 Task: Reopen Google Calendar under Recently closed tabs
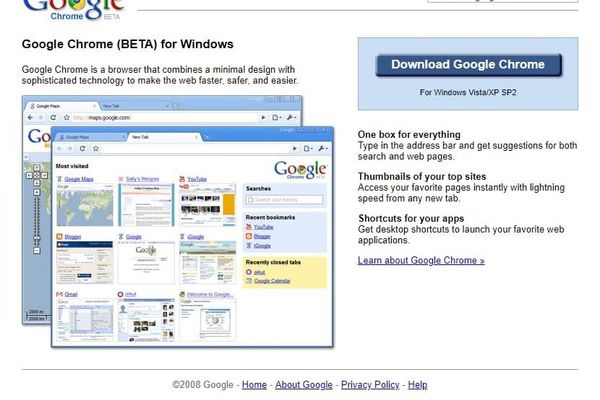click(x=272, y=281)
